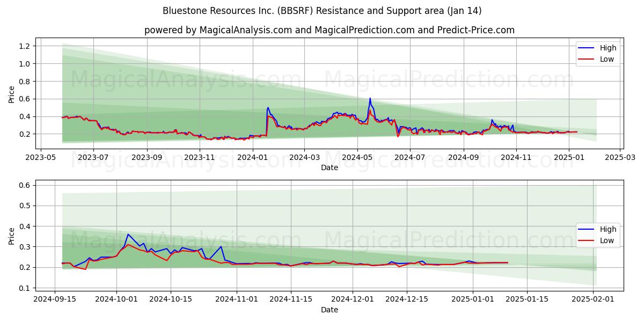The width and height of the screenshot is (644, 322).
Task: Click top chart x-axis label '2024-03'
Action: tap(304, 158)
